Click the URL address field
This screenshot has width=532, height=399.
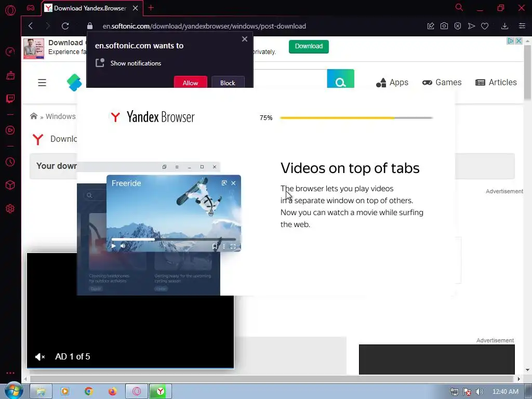click(204, 26)
